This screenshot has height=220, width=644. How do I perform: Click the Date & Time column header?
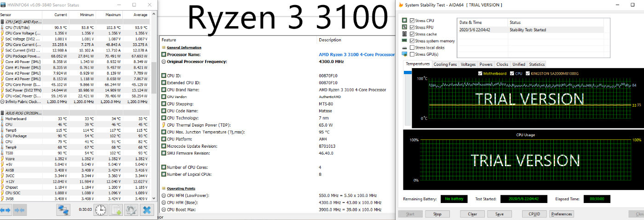pos(482,23)
